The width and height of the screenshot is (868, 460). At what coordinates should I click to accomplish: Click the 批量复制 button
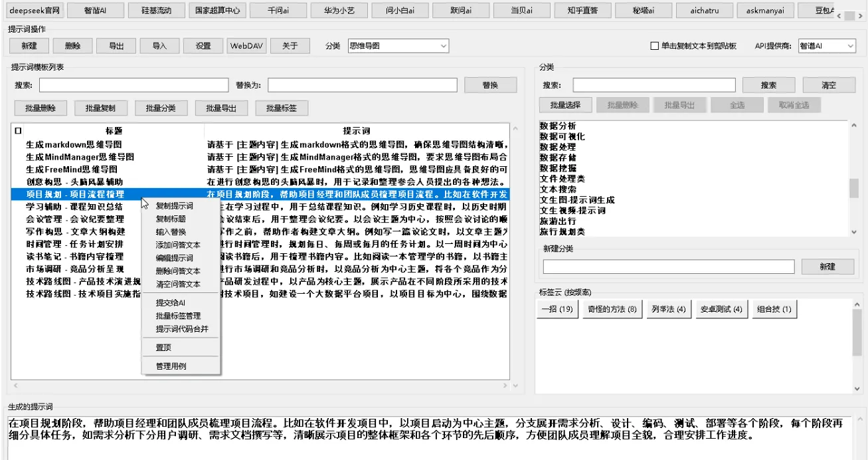tap(100, 108)
